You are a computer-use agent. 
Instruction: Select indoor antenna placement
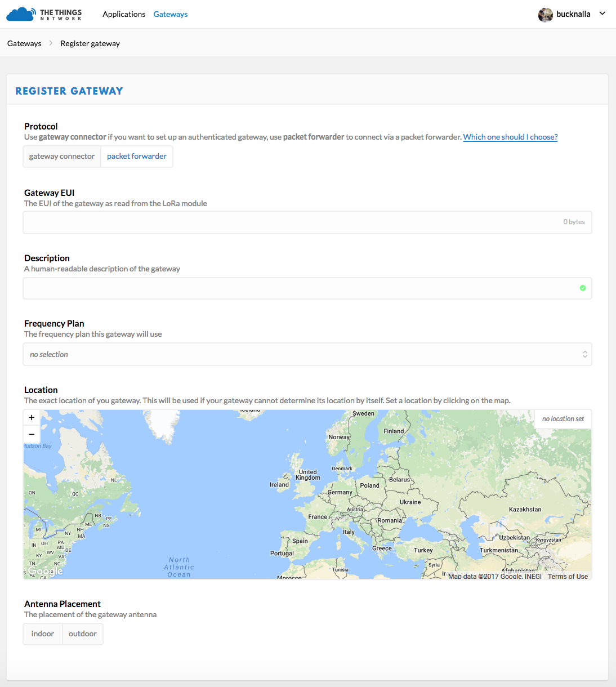pos(43,634)
